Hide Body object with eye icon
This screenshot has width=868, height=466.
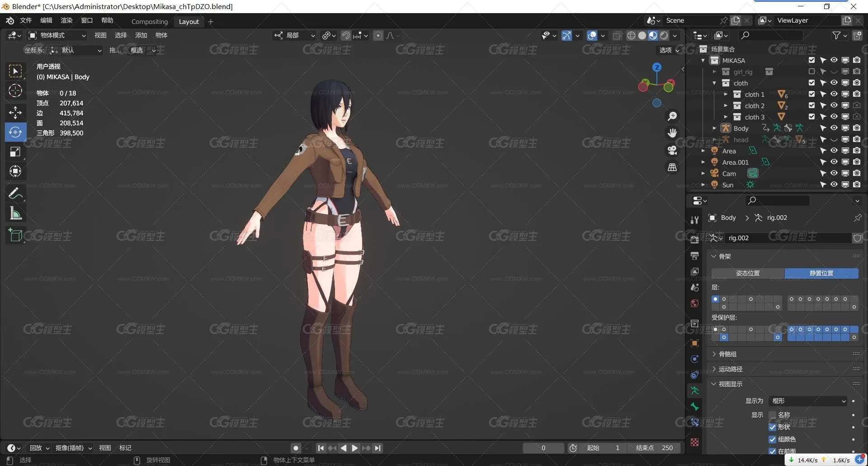(834, 128)
